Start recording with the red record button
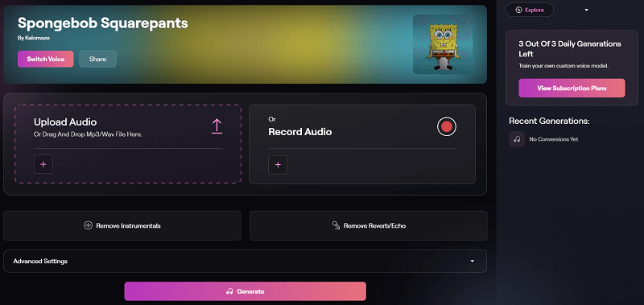Screen dimensions: 644x305 coord(447,126)
